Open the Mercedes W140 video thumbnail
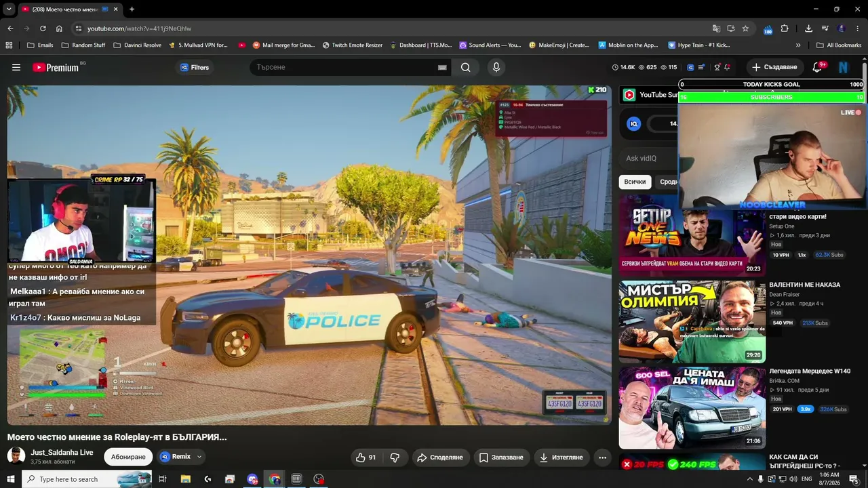 pos(692,407)
